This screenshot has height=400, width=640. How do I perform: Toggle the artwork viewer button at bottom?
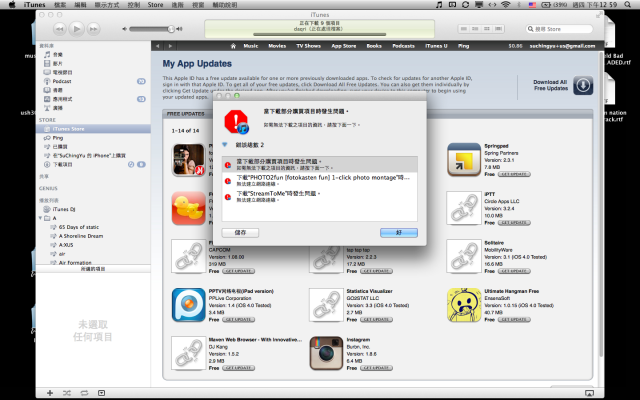101,393
